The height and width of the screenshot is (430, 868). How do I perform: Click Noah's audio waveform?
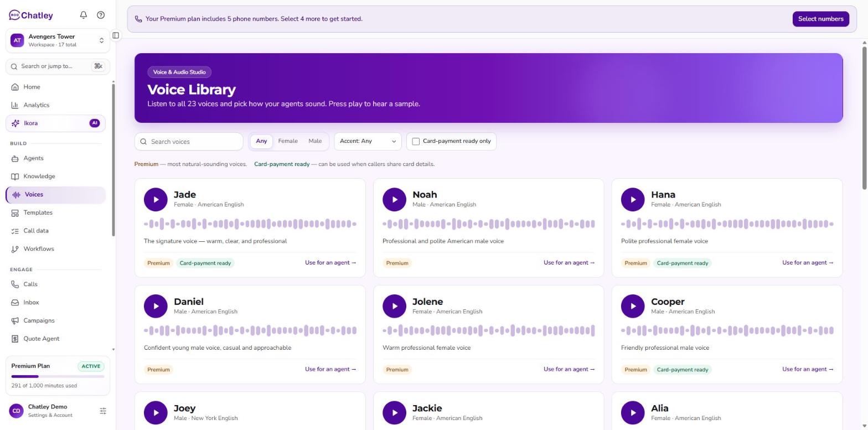pyautogui.click(x=489, y=224)
